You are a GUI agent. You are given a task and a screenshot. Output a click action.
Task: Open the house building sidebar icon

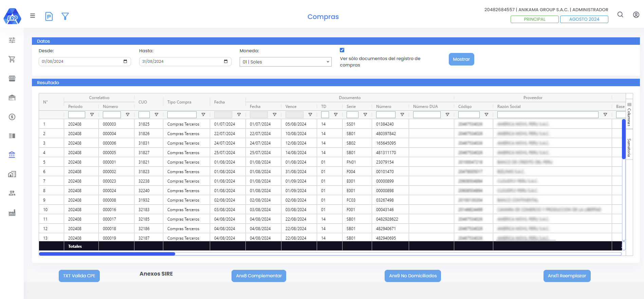[x=12, y=174]
